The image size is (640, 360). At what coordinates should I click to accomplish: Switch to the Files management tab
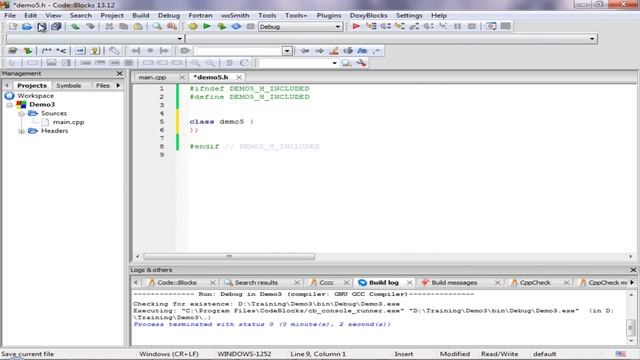tap(102, 85)
